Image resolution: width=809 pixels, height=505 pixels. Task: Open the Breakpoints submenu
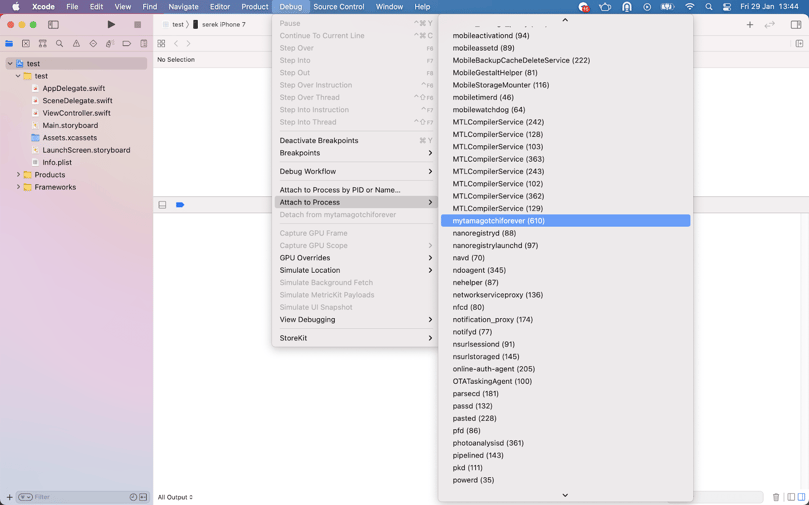[355, 153]
